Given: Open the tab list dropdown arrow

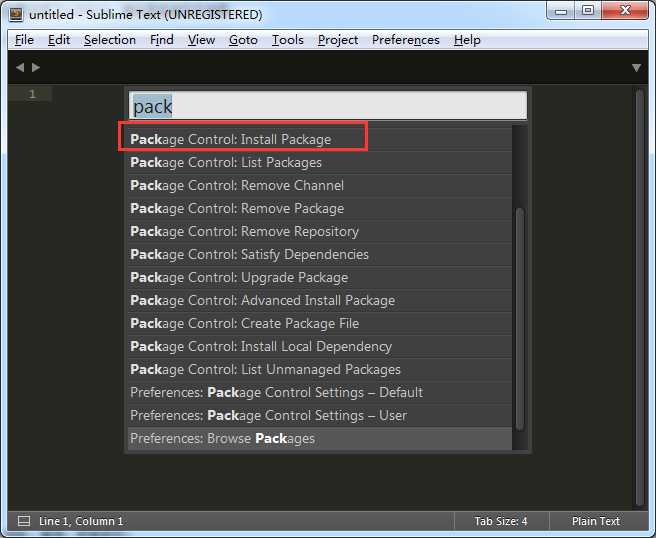Looking at the screenshot, I should tap(636, 68).
